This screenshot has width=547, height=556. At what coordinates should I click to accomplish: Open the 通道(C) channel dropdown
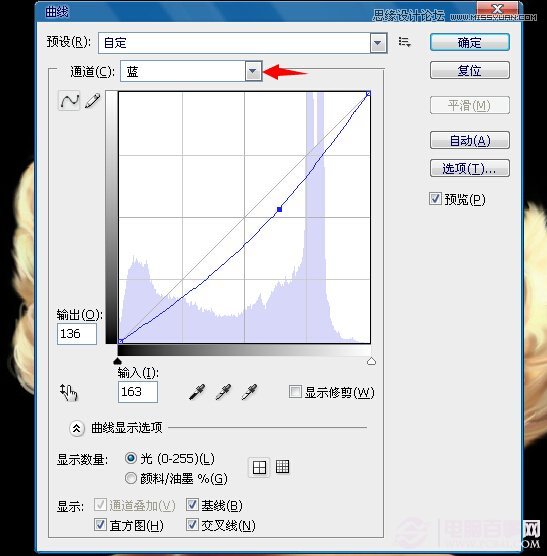pyautogui.click(x=253, y=71)
